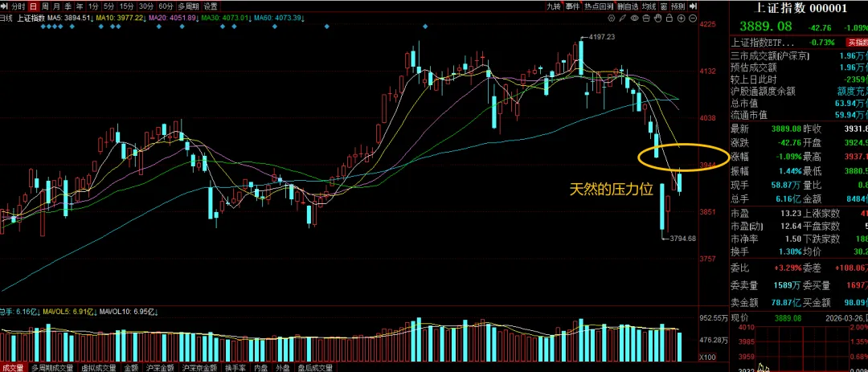Select the 虚拟成交量 tab
Screen dimensions: 868x372
click(100, 367)
